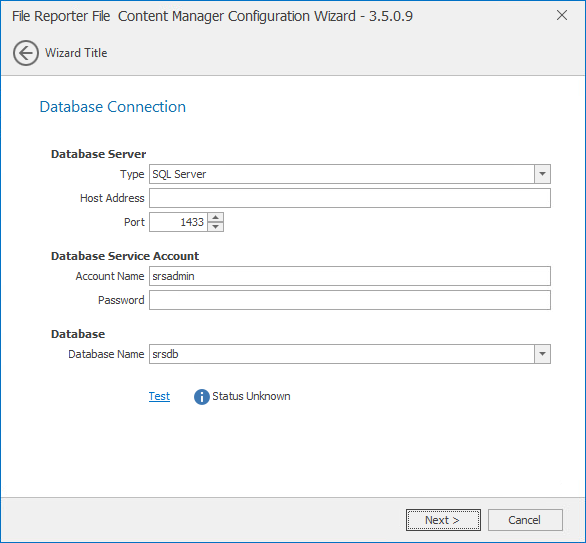Cancel the configuration wizard
Viewport: 586px width, 543px height.
(x=525, y=520)
